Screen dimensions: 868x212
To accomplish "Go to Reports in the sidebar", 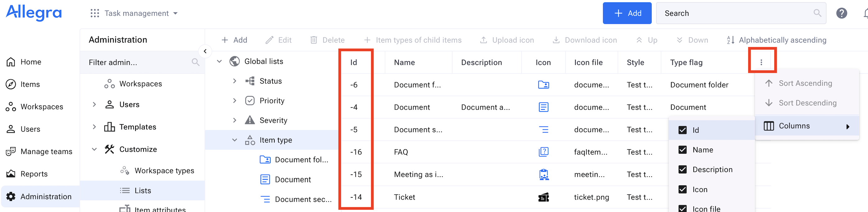I will [x=34, y=174].
